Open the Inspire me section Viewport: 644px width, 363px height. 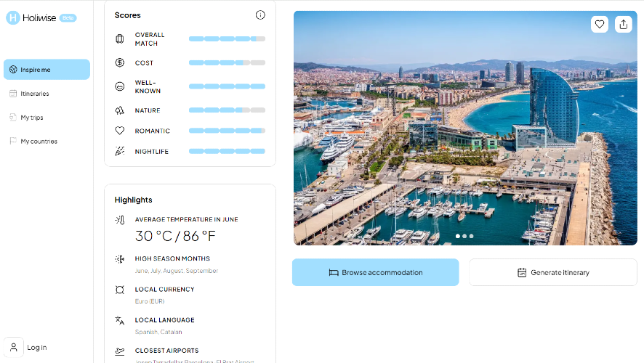(47, 69)
